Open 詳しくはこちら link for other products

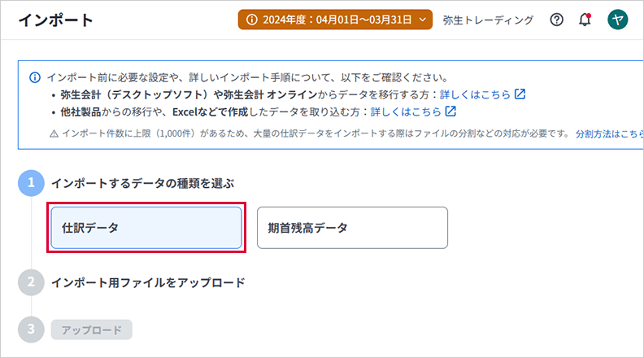[405, 111]
